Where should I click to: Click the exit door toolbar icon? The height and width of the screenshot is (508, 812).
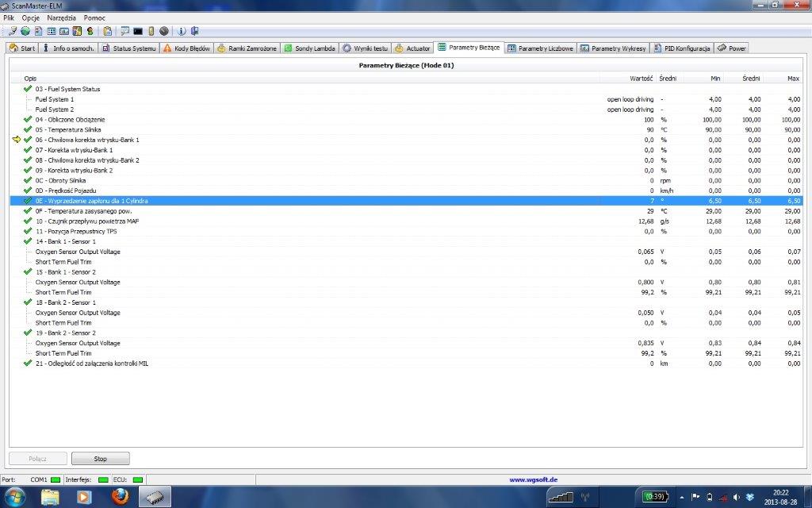coord(194,32)
